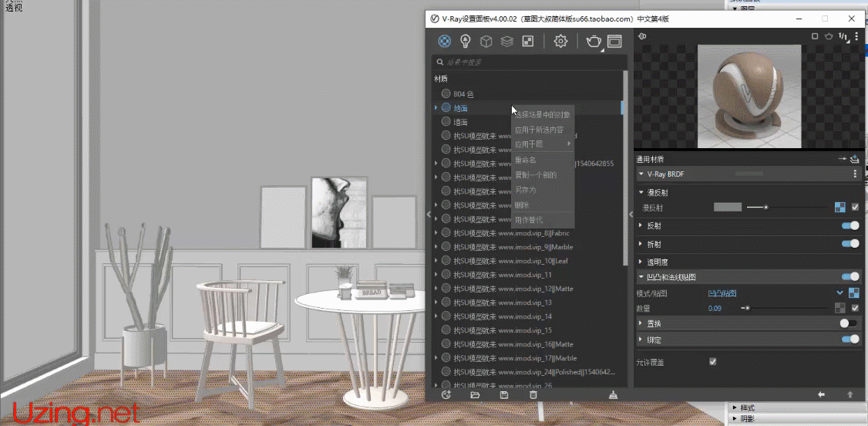Collapse the V-Ray BRDF section
The image size is (868, 426).
point(641,174)
